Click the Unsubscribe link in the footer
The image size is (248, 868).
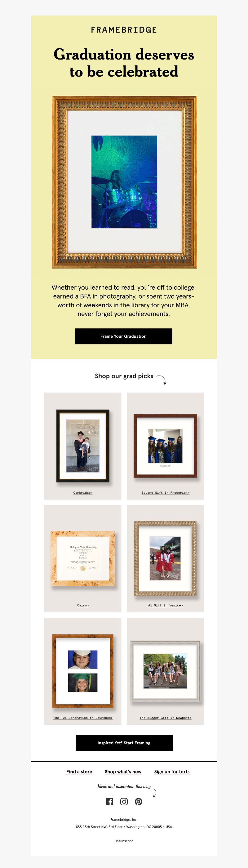124,841
